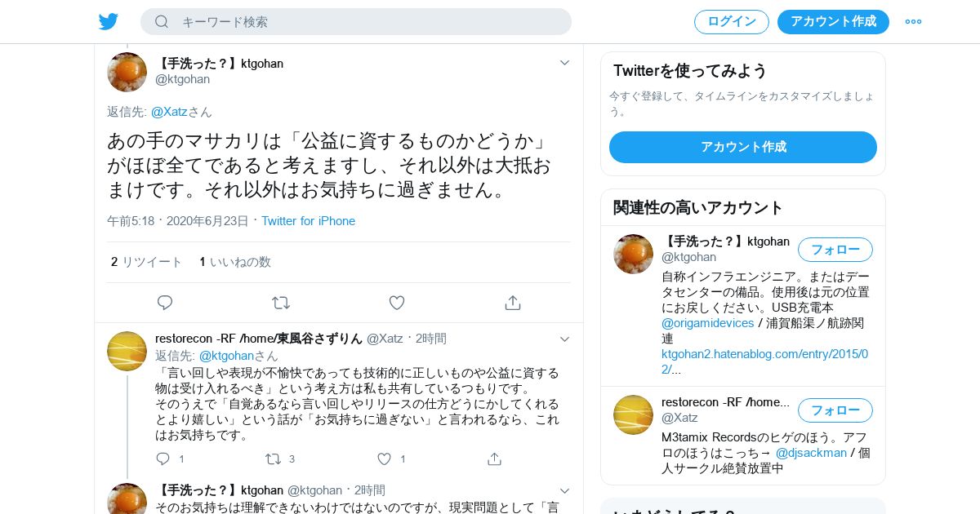Expand the chevron menu on main tweet
This screenshot has width=980, height=514.
click(x=564, y=63)
